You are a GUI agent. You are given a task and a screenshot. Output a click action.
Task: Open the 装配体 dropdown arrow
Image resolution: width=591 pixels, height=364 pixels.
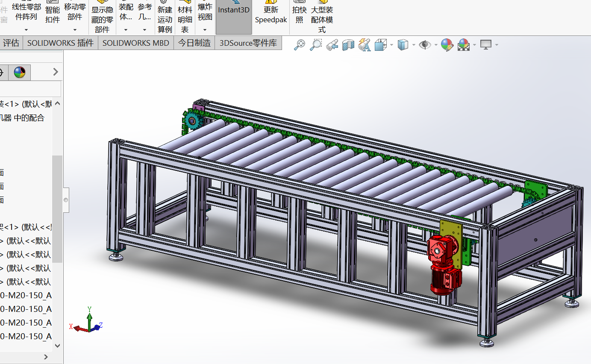pos(126,30)
